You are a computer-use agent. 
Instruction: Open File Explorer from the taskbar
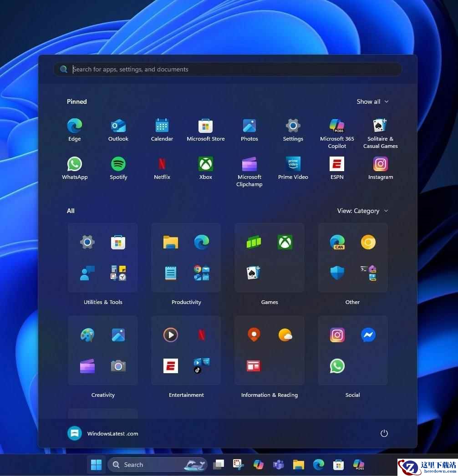[x=299, y=465]
